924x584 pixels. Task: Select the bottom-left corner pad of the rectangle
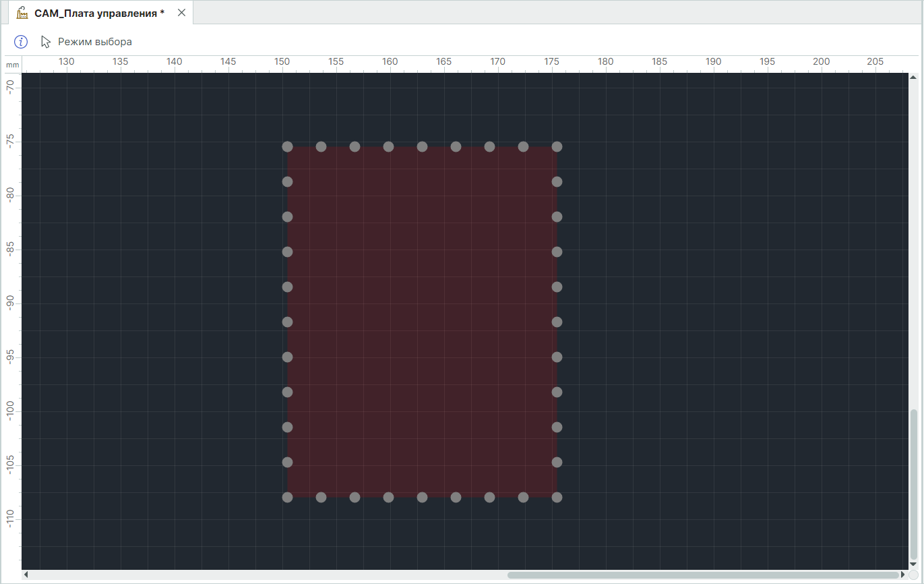287,497
